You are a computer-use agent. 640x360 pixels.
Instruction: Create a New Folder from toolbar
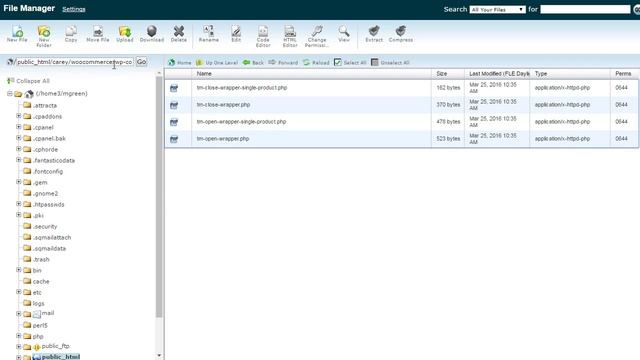[x=44, y=36]
